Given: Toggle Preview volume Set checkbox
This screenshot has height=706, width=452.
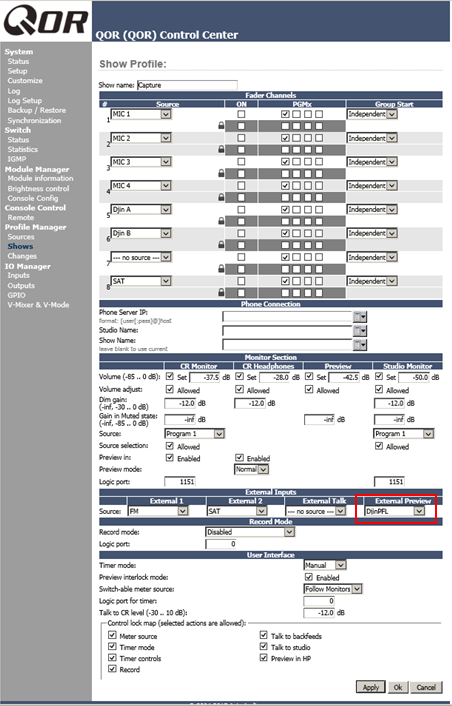Looking at the screenshot, I should 309,376.
